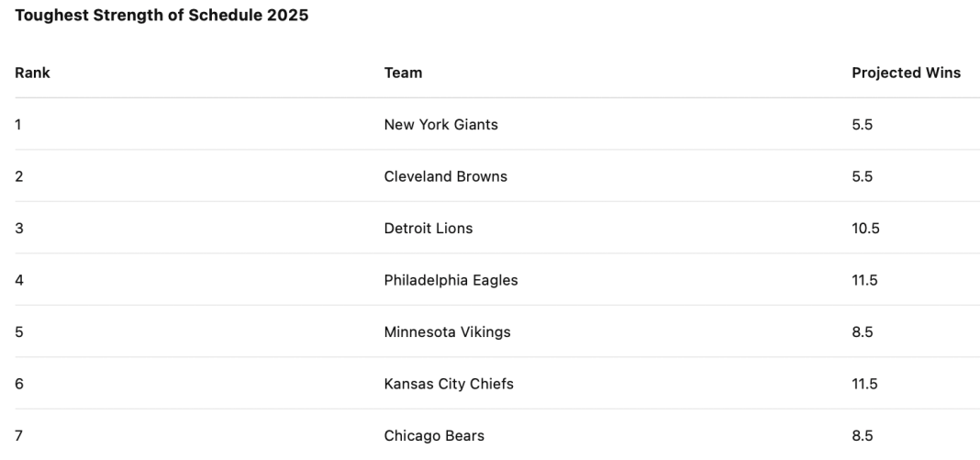Screen dimensions: 980x460
Task: Click the Projected Wins column header
Action: pos(906,73)
